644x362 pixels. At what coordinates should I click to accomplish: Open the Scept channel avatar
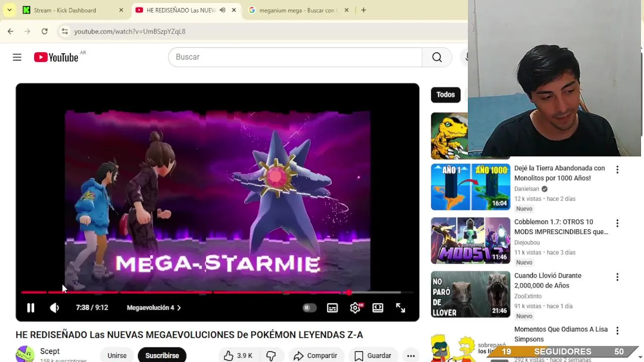click(x=25, y=354)
